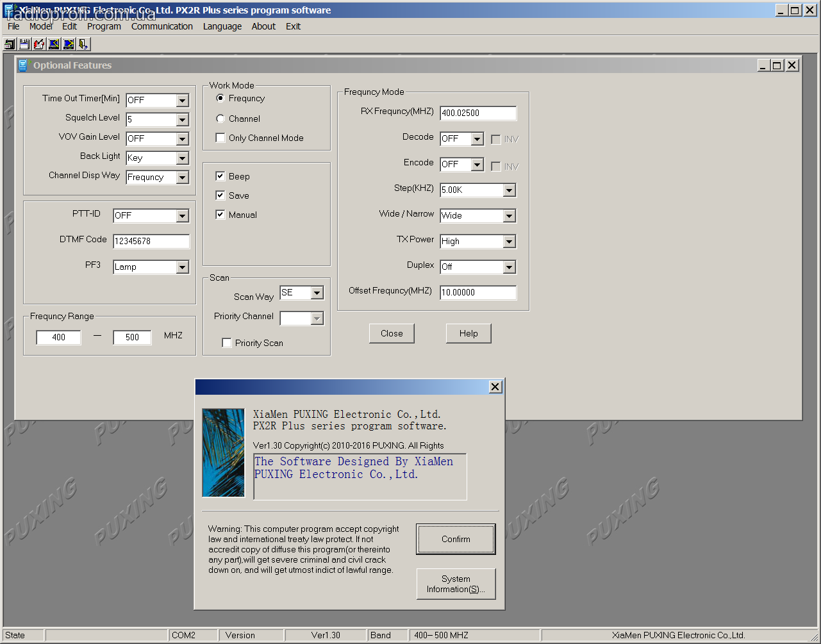Click the Save floppy disk toolbar icon
Screen dimensions: 821x644
pyautogui.click(x=24, y=44)
